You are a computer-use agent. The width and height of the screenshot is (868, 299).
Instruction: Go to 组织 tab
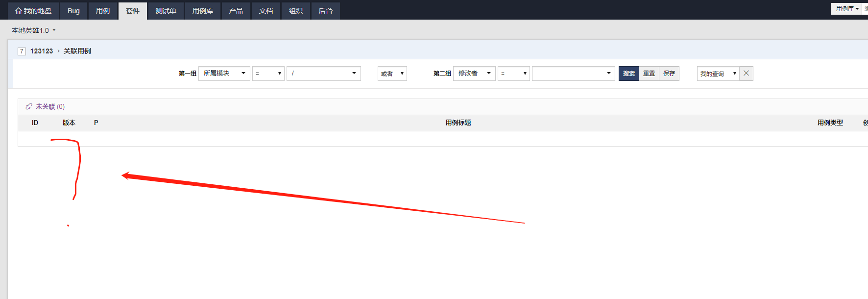pos(296,11)
